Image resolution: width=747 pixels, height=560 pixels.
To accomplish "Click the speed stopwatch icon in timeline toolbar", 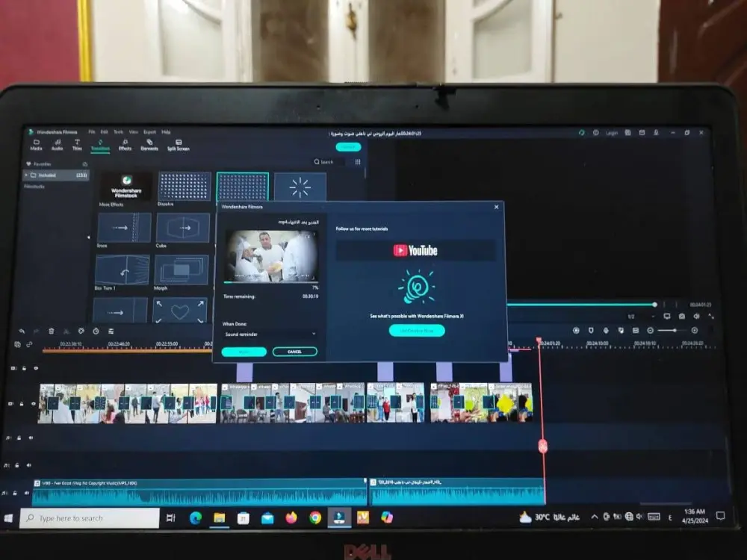I will pyautogui.click(x=96, y=331).
